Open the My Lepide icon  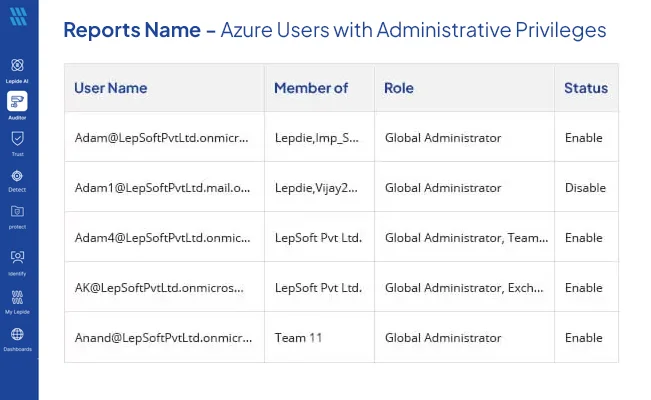[x=17, y=297]
